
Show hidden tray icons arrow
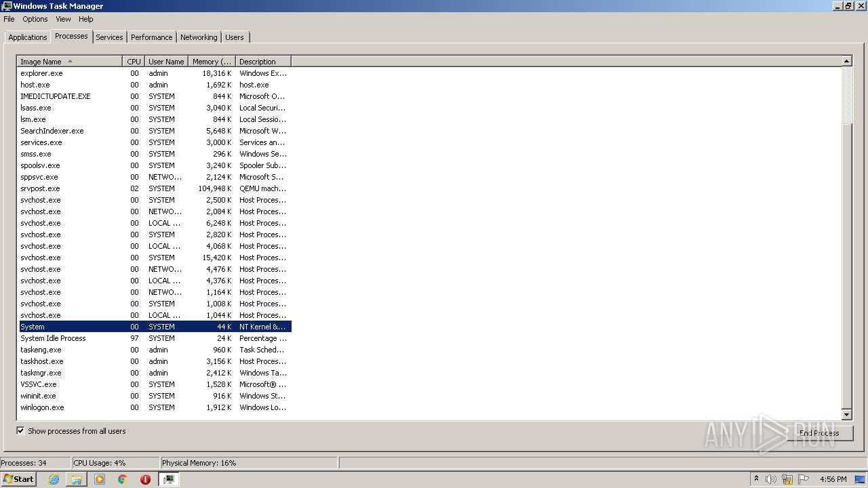tap(756, 479)
